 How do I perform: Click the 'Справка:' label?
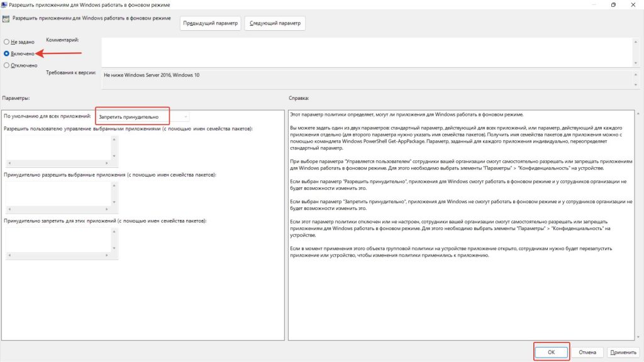(x=299, y=98)
